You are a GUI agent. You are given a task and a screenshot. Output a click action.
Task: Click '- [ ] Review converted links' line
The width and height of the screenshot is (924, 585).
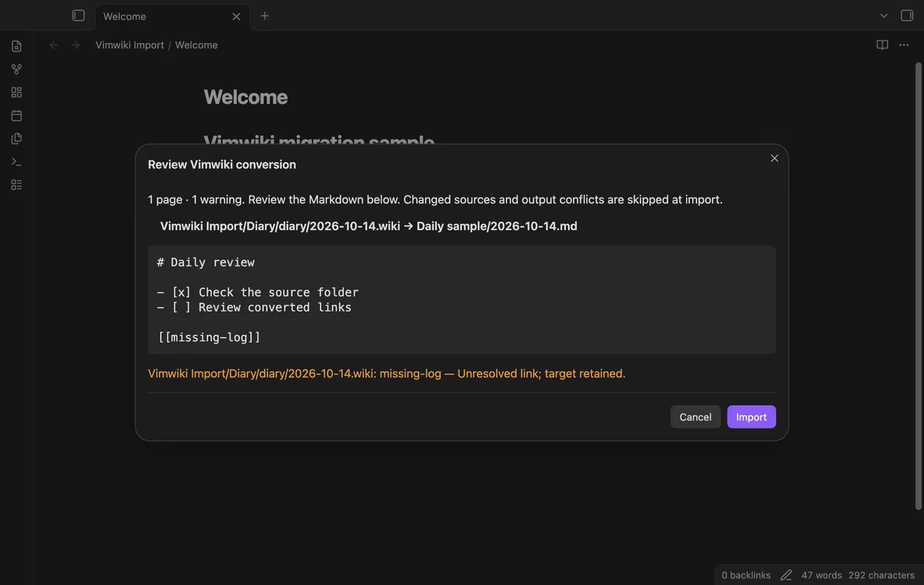coord(254,307)
